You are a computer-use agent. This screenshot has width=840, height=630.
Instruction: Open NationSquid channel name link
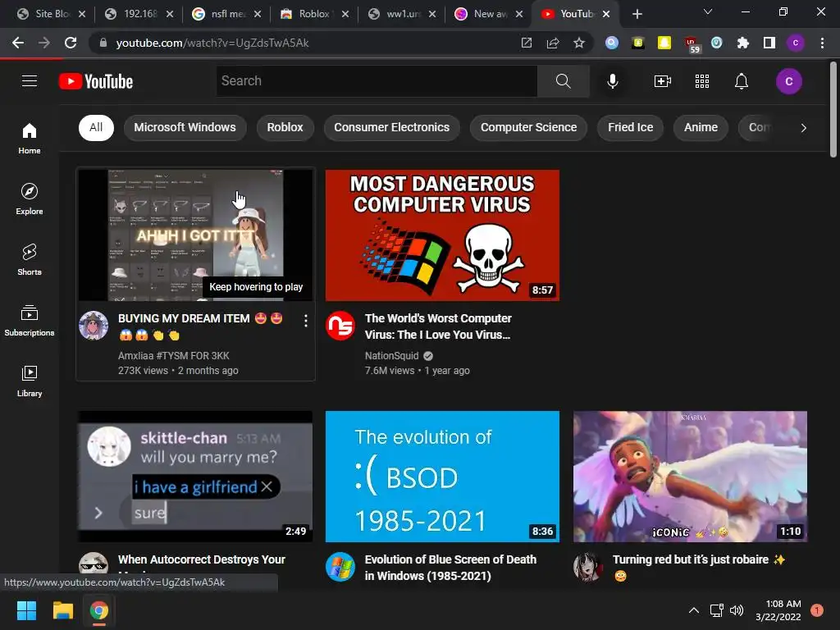click(x=391, y=356)
